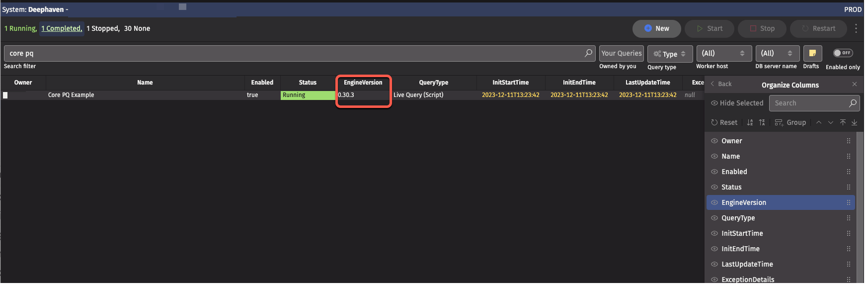Viewport: 868px width, 286px height.
Task: Select the 1 Completed status filter
Action: (x=62, y=28)
